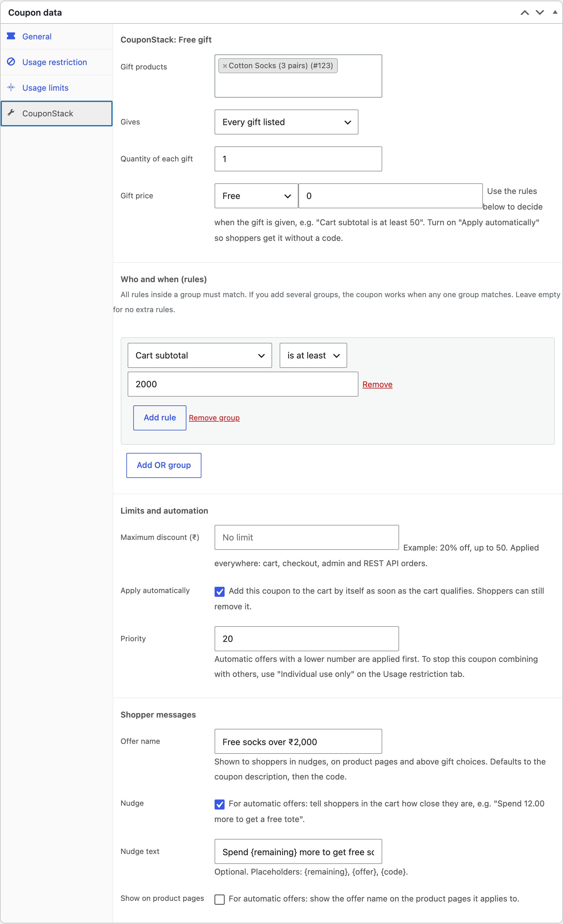This screenshot has width=563, height=924.
Task: Click the Add rule button
Action: [x=160, y=418]
